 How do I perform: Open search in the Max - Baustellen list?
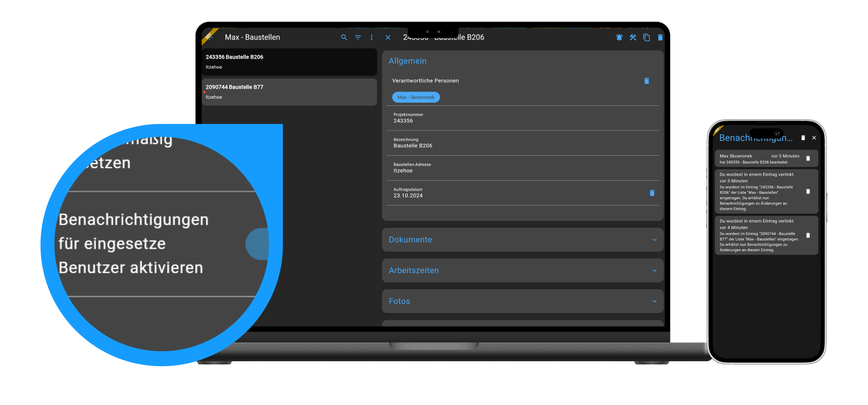344,37
